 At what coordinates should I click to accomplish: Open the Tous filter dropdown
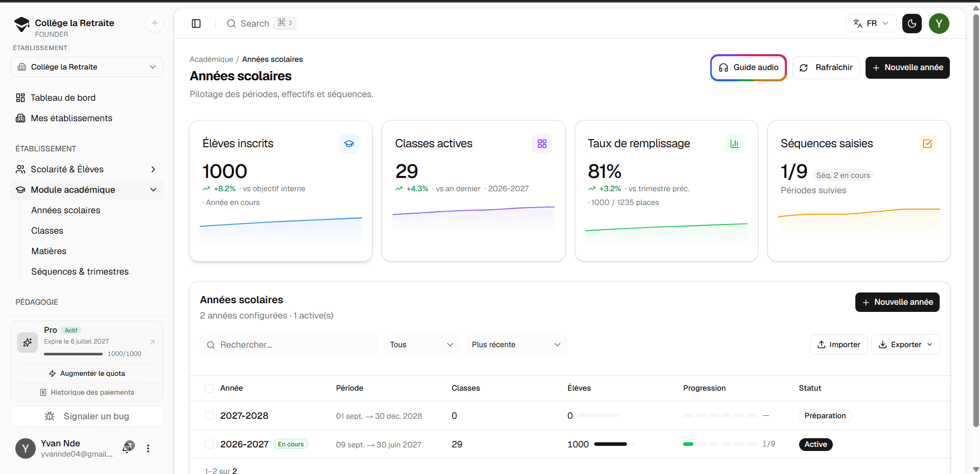pyautogui.click(x=422, y=345)
